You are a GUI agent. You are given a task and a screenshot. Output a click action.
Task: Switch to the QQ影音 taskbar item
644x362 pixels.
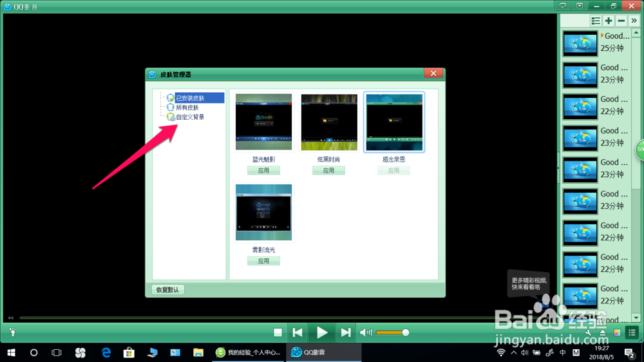[x=323, y=352]
